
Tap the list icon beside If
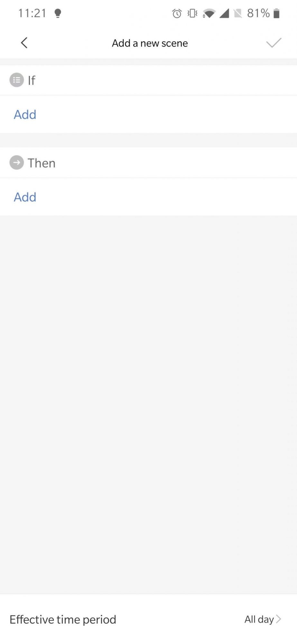tap(17, 80)
